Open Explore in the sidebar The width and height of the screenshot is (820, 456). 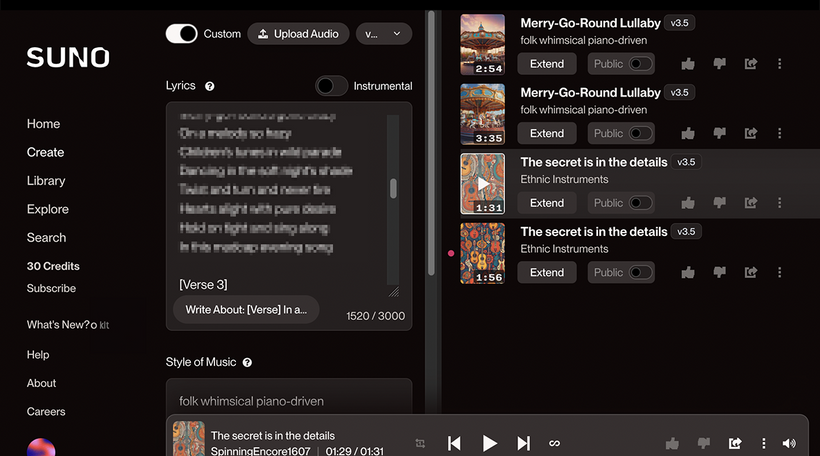(x=48, y=209)
